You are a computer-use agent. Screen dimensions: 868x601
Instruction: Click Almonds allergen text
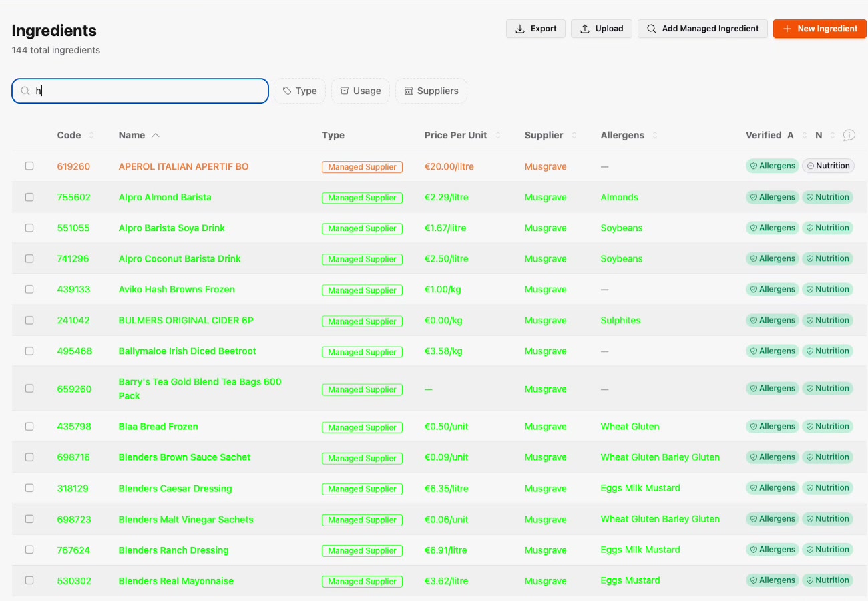click(x=620, y=197)
